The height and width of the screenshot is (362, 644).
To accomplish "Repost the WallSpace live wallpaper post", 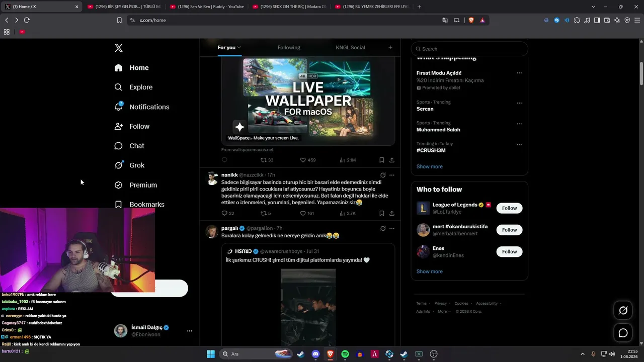I will pyautogui.click(x=263, y=160).
